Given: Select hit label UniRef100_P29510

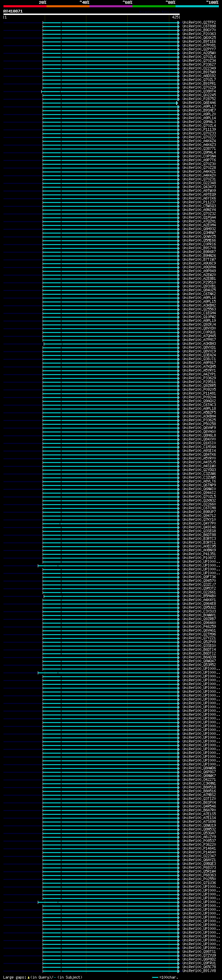Looking at the screenshot, I should (199, 283).
